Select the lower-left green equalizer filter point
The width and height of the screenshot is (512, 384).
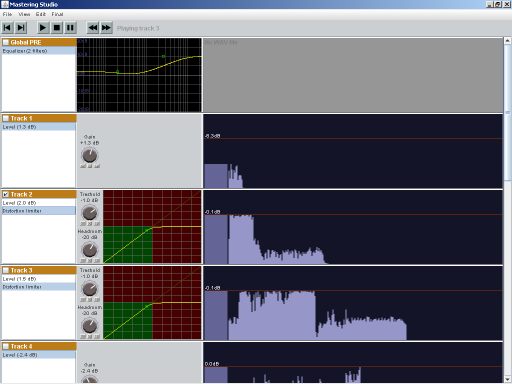(x=118, y=72)
